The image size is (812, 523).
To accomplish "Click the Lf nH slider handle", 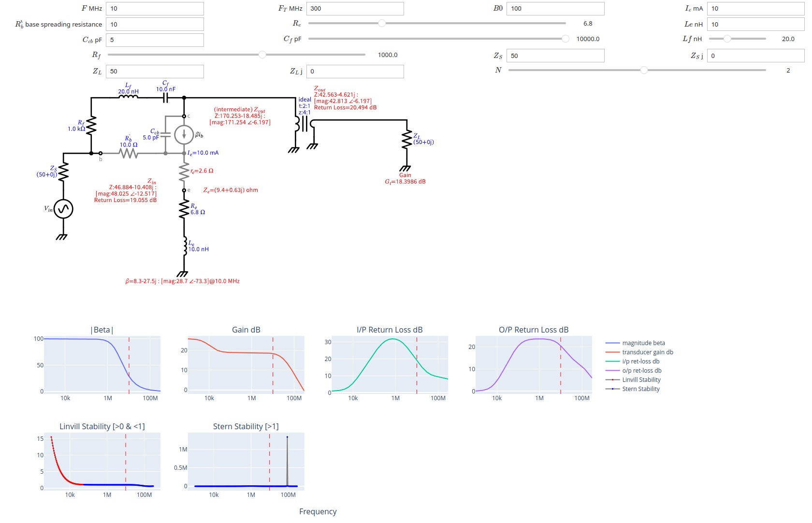I will point(727,39).
